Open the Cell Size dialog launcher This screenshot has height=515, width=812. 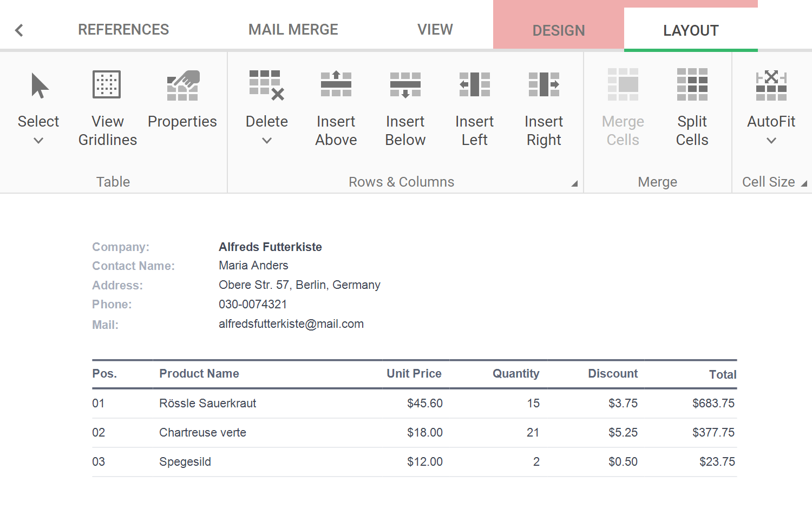pyautogui.click(x=804, y=184)
